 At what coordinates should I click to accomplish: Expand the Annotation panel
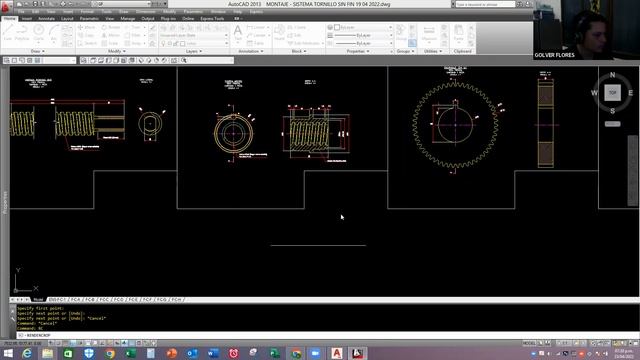[251, 51]
